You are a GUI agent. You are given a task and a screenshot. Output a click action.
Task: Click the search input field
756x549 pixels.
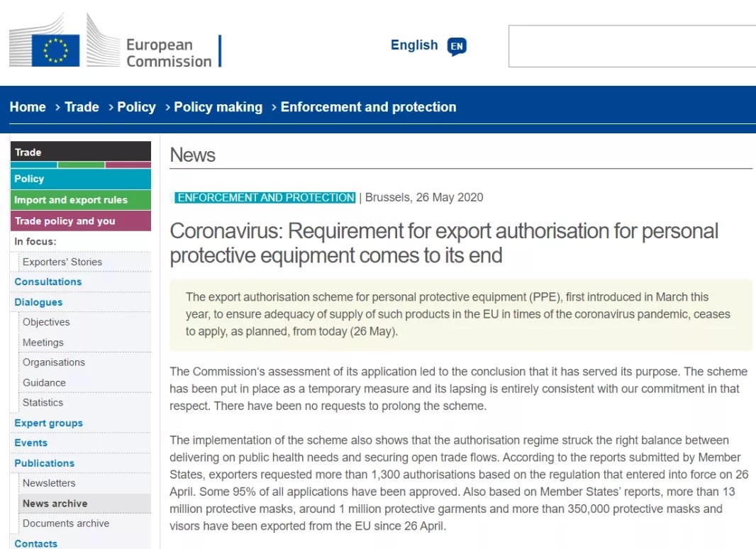click(631, 47)
